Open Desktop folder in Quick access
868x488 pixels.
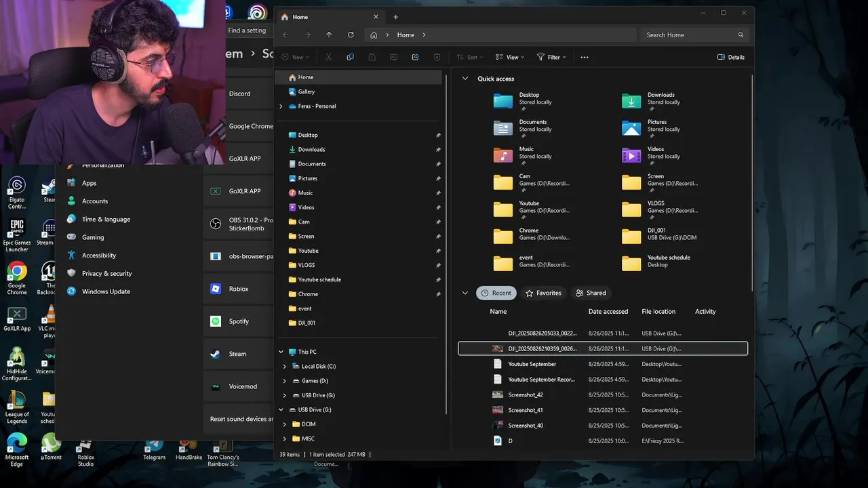coord(522,102)
